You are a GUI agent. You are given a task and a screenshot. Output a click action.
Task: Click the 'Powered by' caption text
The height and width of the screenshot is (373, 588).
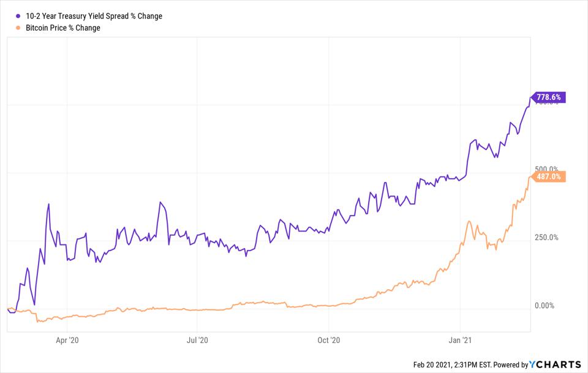(511, 365)
